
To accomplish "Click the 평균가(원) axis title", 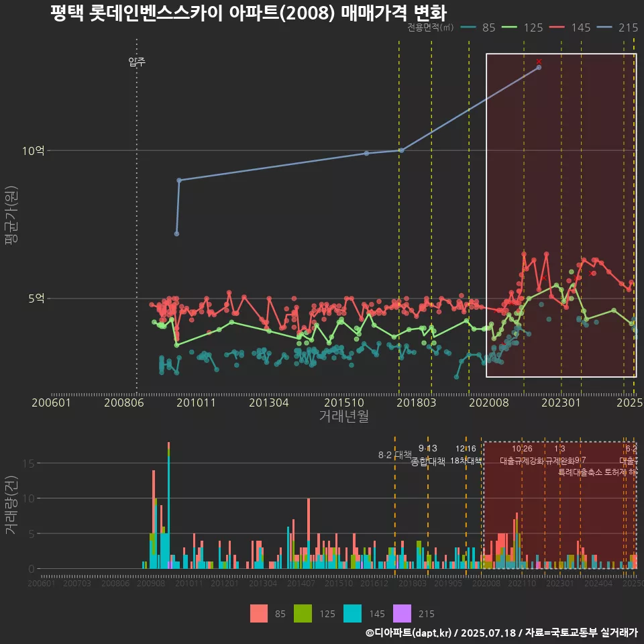I will pos(11,215).
